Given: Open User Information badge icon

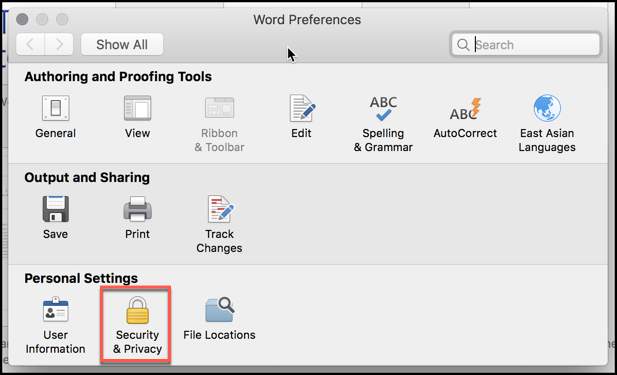Looking at the screenshot, I should point(55,310).
